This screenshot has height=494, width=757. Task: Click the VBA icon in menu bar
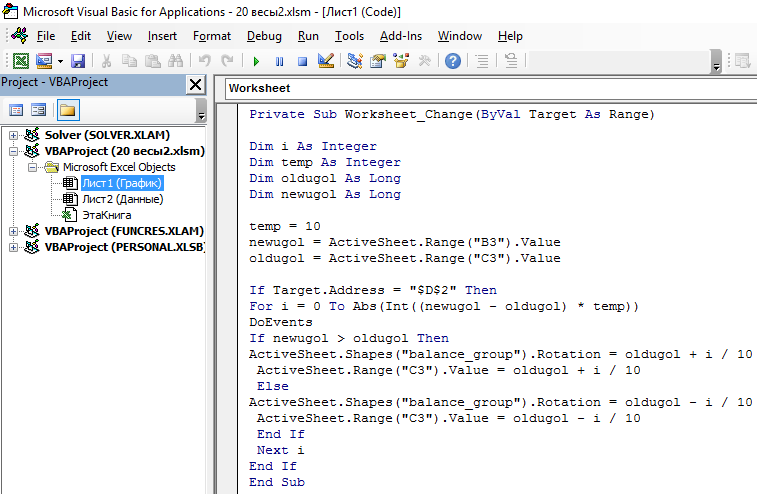20,36
